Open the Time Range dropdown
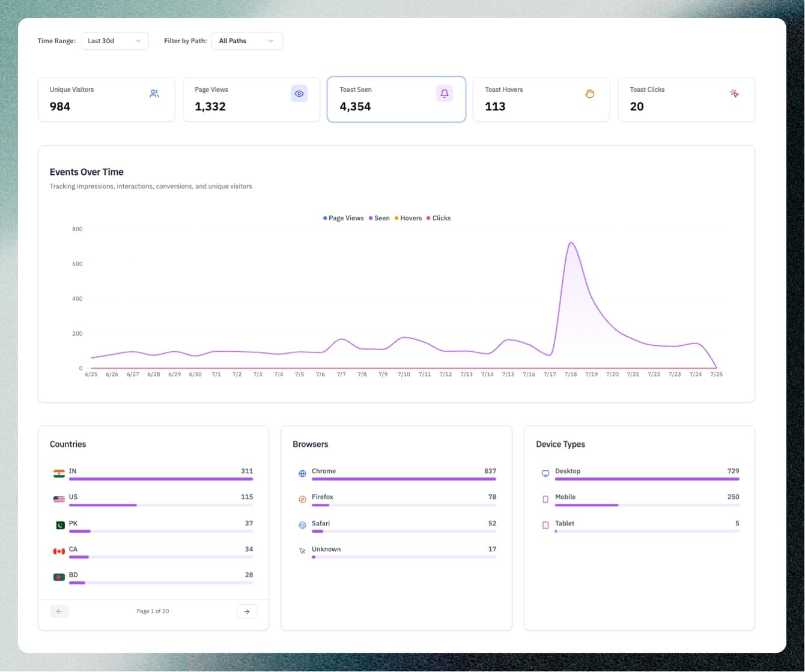This screenshot has width=805, height=672. pyautogui.click(x=115, y=41)
